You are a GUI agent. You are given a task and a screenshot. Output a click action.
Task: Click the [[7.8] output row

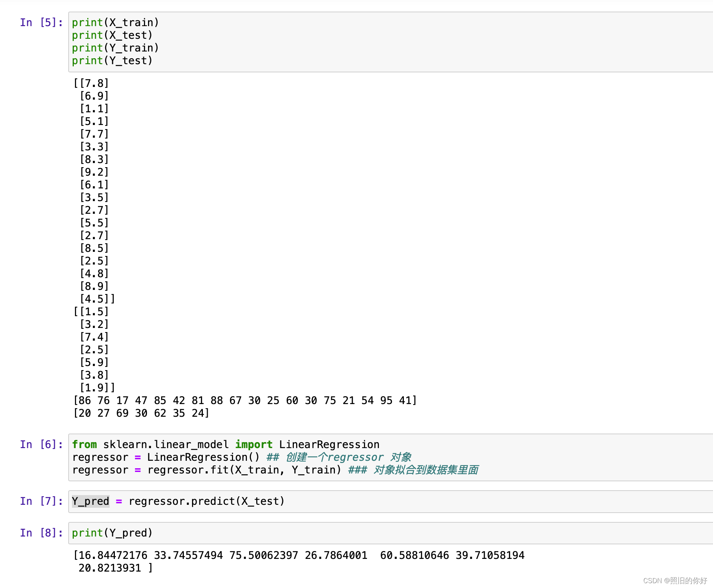coord(91,83)
